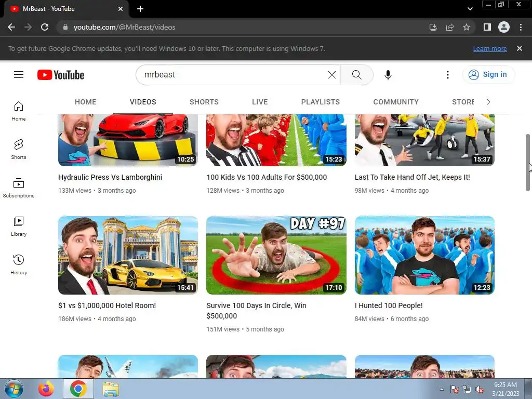Viewport: 532px width, 399px height.
Task: Toggle Chrome side panel icon
Action: [487, 27]
